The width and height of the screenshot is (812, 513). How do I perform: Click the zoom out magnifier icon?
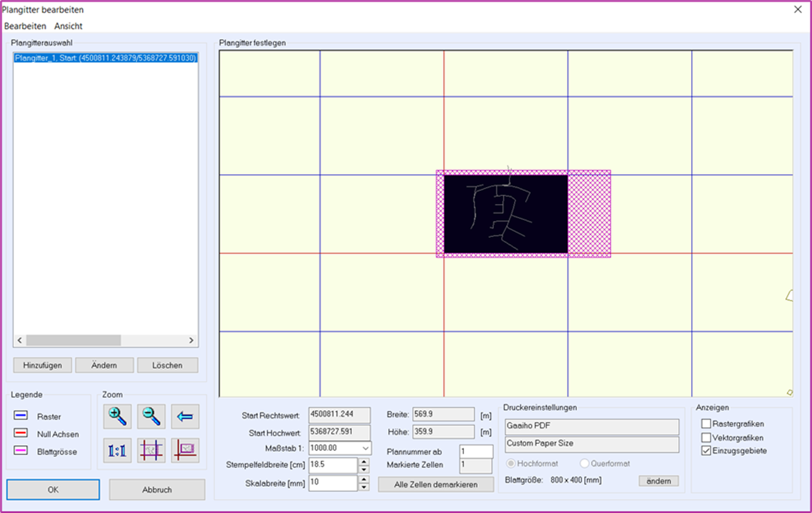tap(151, 416)
